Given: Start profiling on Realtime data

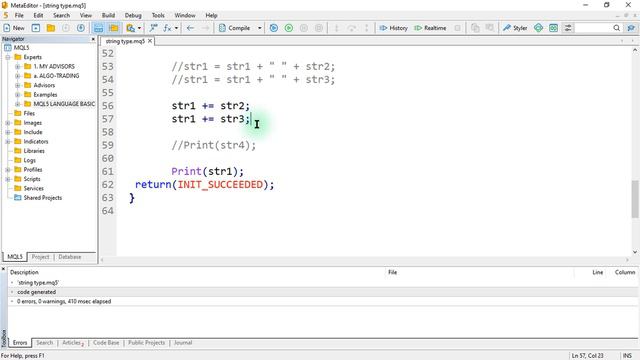Looking at the screenshot, I should [x=430, y=28].
